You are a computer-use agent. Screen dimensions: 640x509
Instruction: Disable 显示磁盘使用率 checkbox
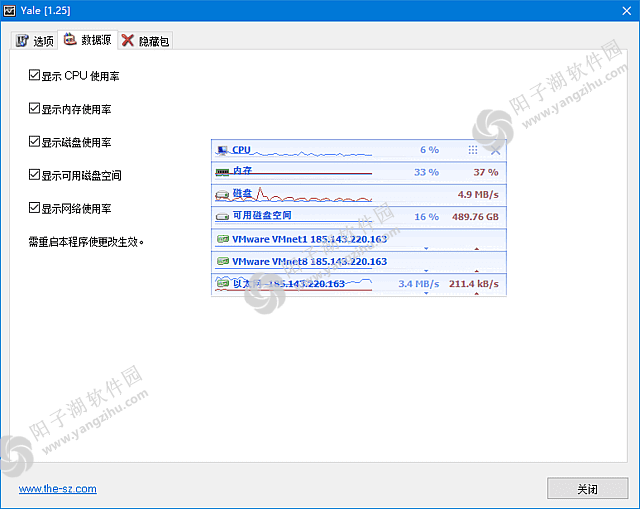click(34, 142)
